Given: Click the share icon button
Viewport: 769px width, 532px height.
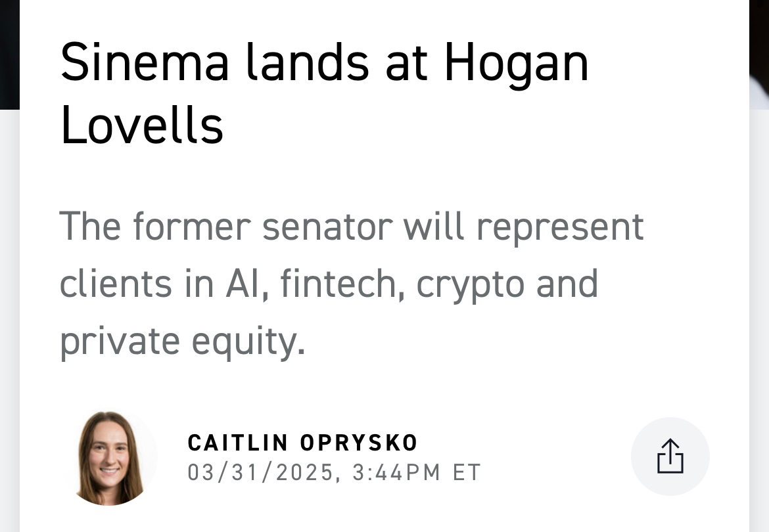Looking at the screenshot, I should coord(670,456).
